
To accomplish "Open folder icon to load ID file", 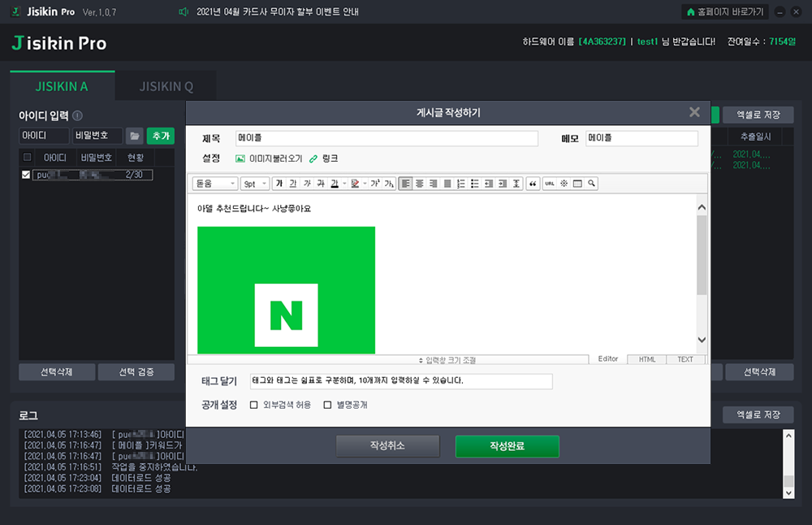I will click(135, 136).
